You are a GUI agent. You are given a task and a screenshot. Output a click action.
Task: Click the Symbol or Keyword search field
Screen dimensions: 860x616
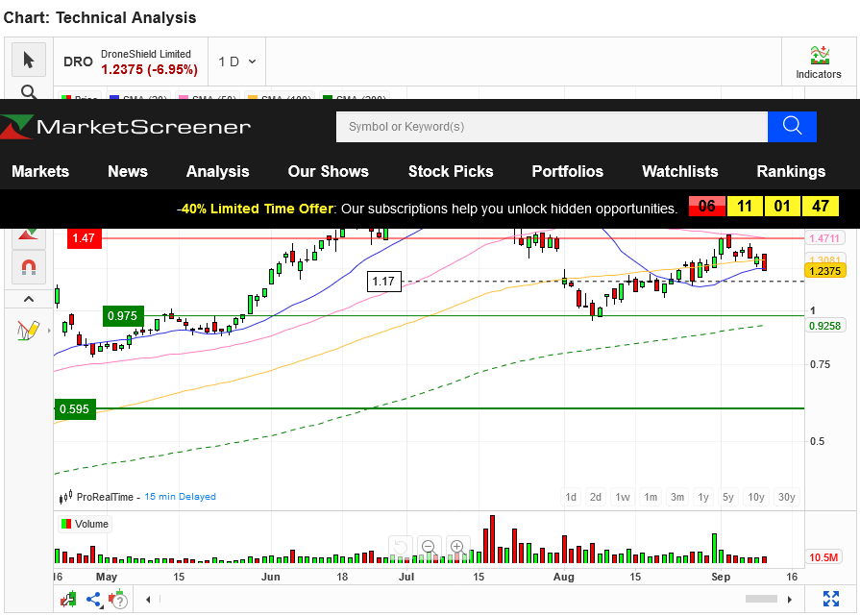click(x=552, y=126)
